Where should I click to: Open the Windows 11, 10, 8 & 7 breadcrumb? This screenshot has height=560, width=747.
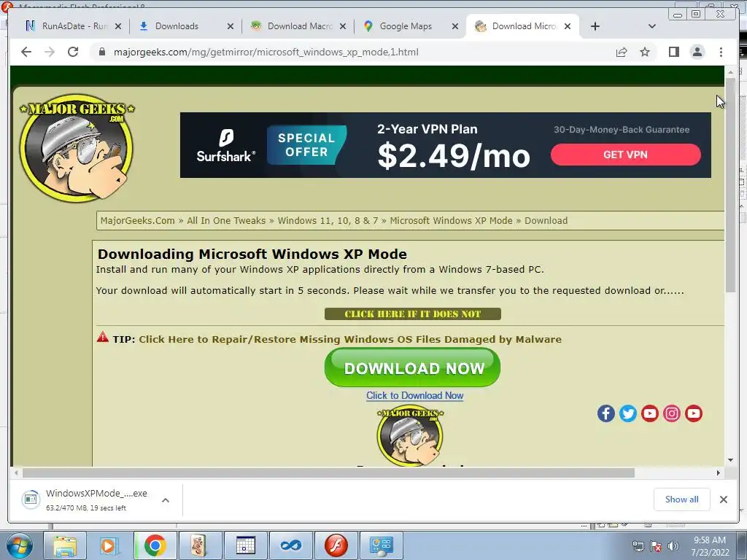coord(328,220)
